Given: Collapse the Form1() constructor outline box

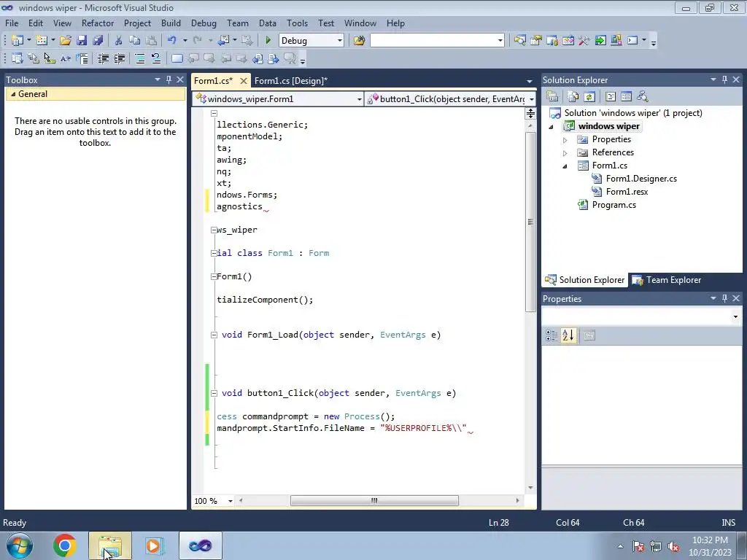Looking at the screenshot, I should (214, 276).
